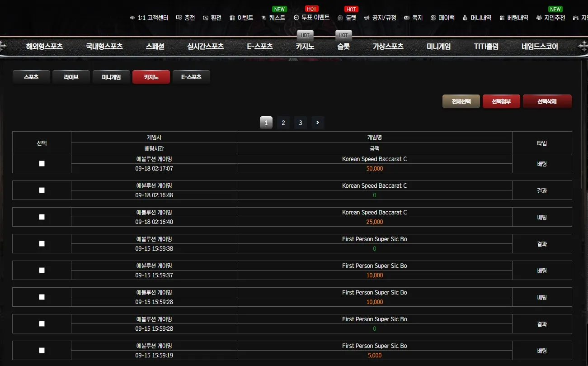588x366 pixels.
Task: Tick the checkbox for the 09-18 02:16:48 row
Action: click(x=42, y=190)
